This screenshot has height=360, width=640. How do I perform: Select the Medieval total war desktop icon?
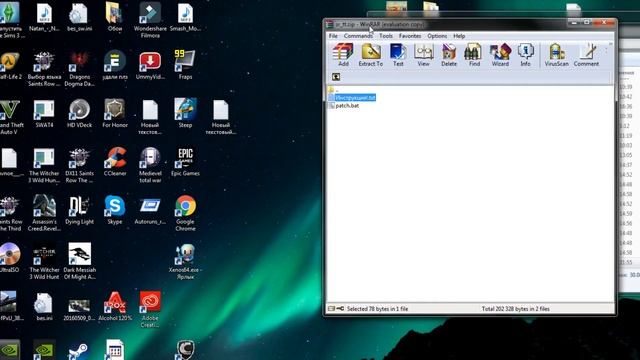pyautogui.click(x=150, y=165)
